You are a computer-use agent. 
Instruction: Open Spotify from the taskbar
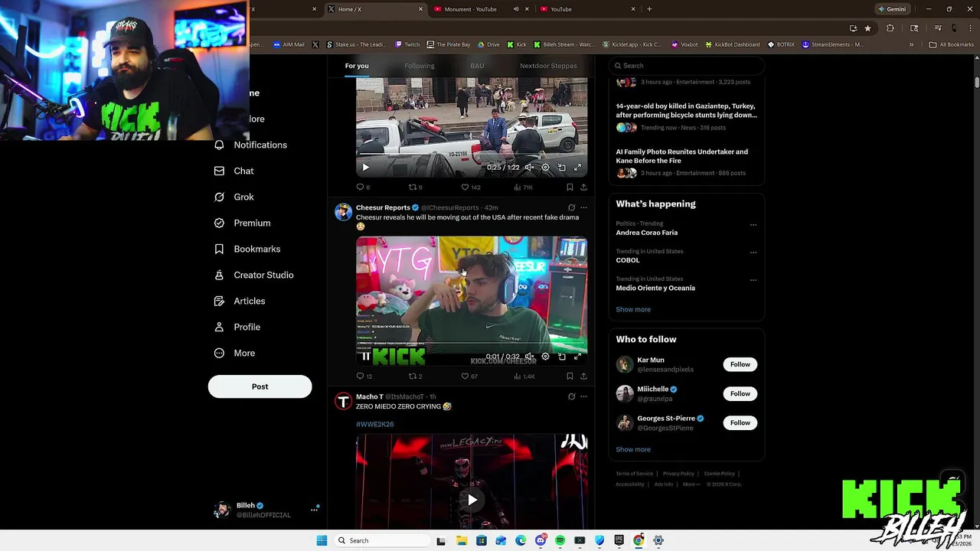(560, 540)
